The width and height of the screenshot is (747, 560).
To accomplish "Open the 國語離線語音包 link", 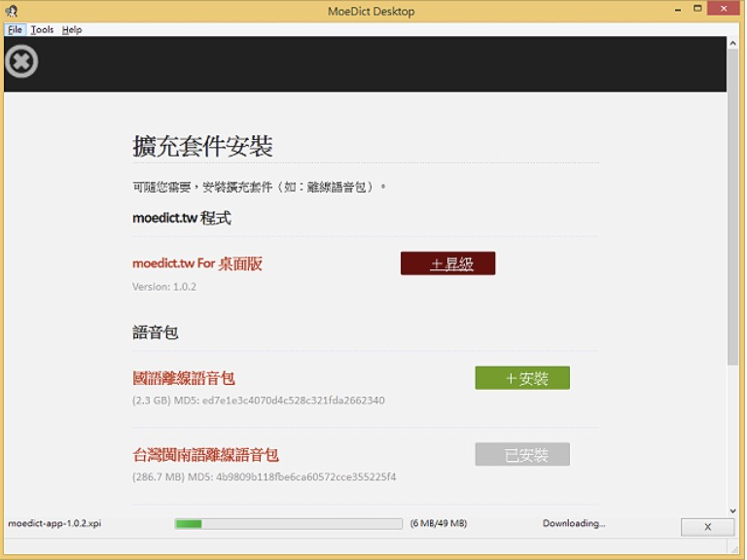I will pyautogui.click(x=184, y=378).
